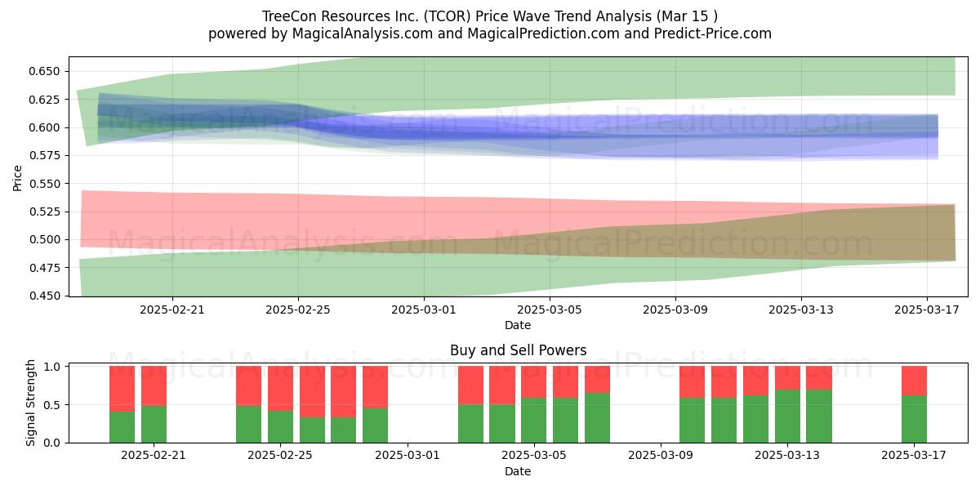Click the 'powered by MagicalAnalysis.com' subtitle line
980x490 pixels.
[x=490, y=33]
